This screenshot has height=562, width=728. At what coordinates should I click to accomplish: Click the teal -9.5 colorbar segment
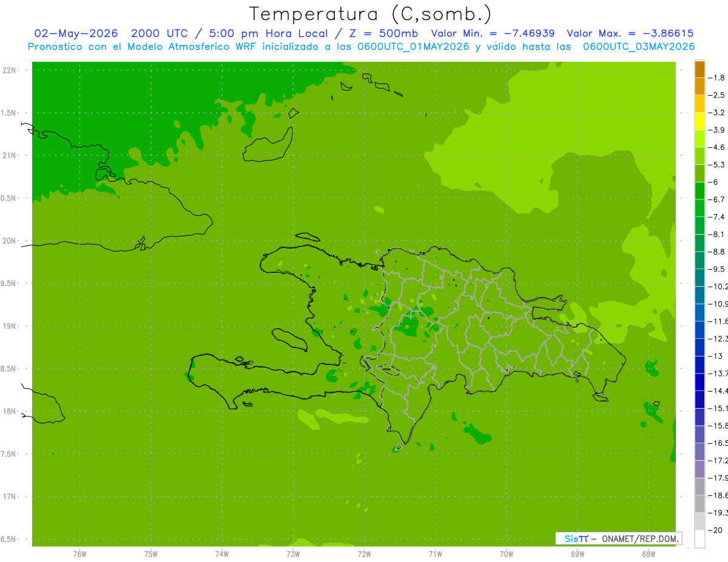point(699,261)
